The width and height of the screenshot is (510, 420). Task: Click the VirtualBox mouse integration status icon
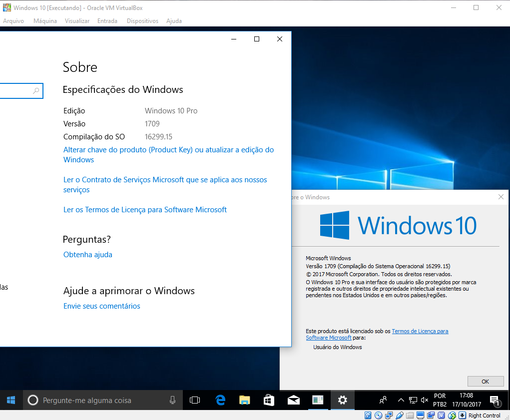(x=452, y=416)
